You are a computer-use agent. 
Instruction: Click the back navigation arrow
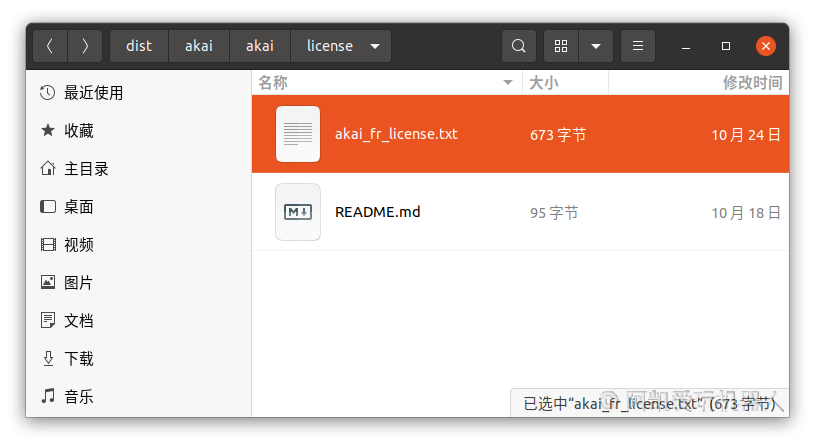pyautogui.click(x=50, y=46)
